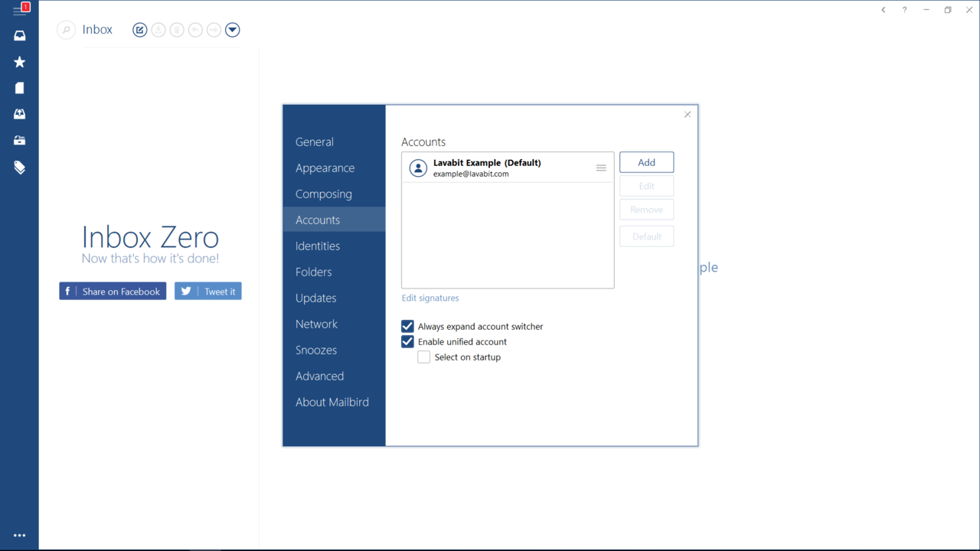
Task: Open Composing settings tab
Action: click(334, 194)
